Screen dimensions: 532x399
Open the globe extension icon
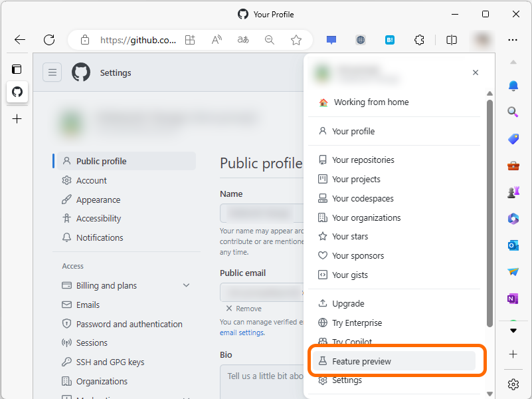coord(361,40)
